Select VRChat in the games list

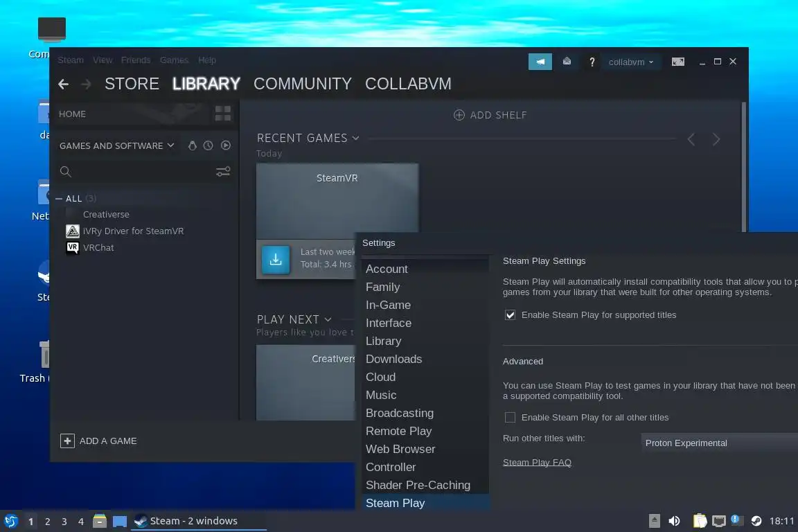pos(98,248)
